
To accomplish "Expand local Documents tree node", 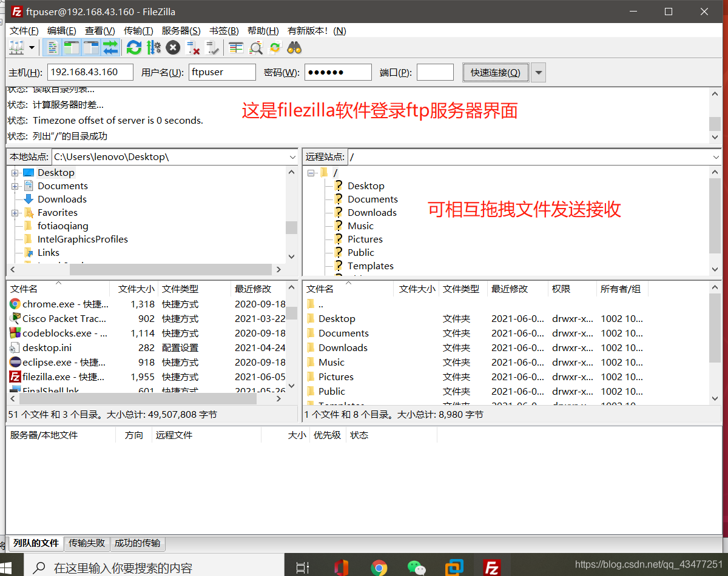I will pyautogui.click(x=15, y=186).
